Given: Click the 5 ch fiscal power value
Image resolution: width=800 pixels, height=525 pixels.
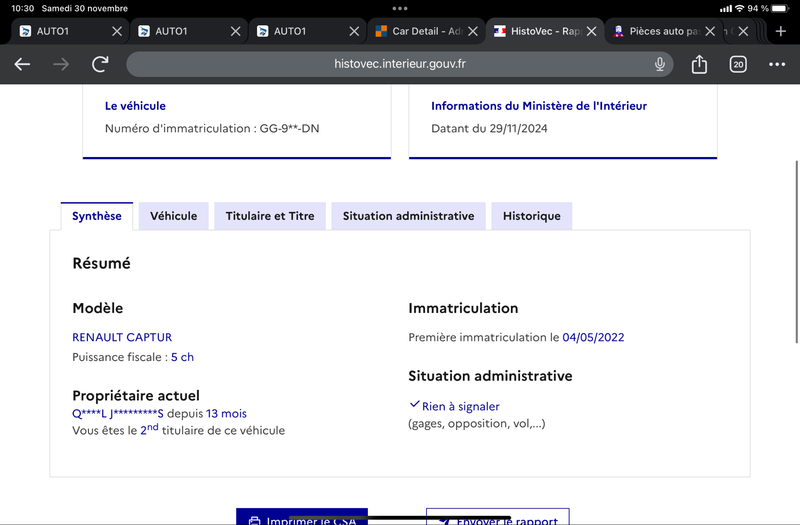Looking at the screenshot, I should [182, 357].
